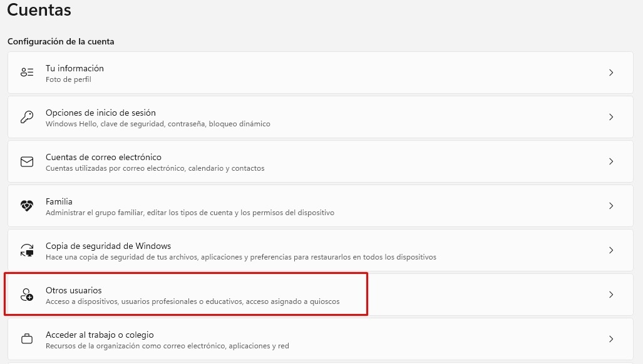Click the Copia de seguridad de Windows description
Image resolution: width=643 pixels, height=364 pixels.
240,257
